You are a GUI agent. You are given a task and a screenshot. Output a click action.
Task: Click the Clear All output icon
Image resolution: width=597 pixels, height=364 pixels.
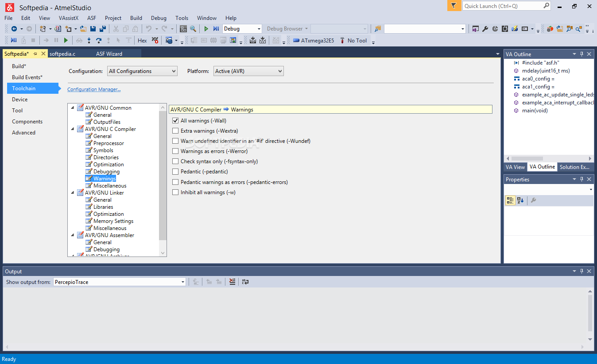(233, 282)
